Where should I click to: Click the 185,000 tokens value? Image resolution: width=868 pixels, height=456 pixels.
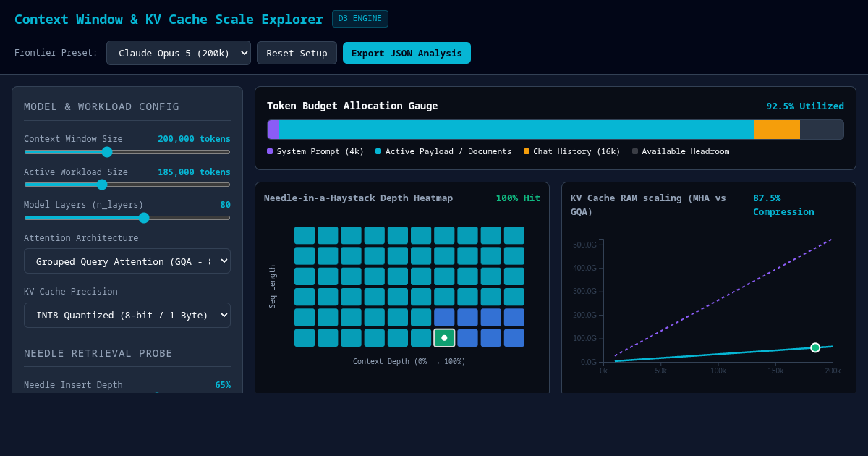[x=194, y=172]
